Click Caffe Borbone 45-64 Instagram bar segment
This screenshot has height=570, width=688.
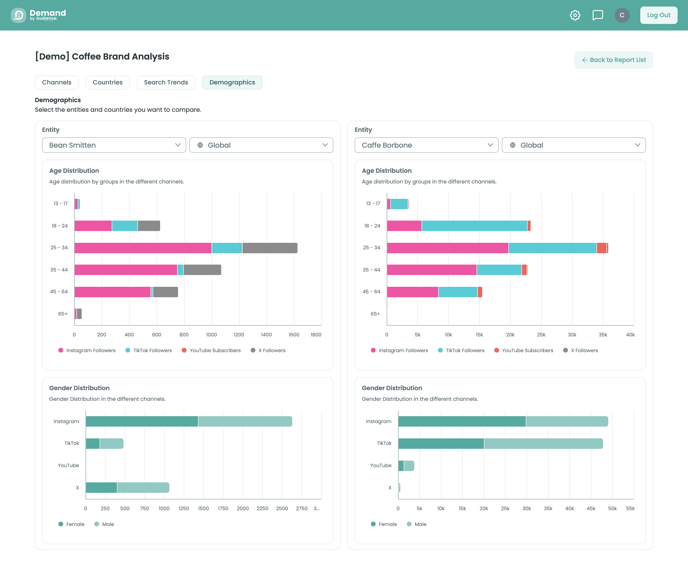coord(412,292)
